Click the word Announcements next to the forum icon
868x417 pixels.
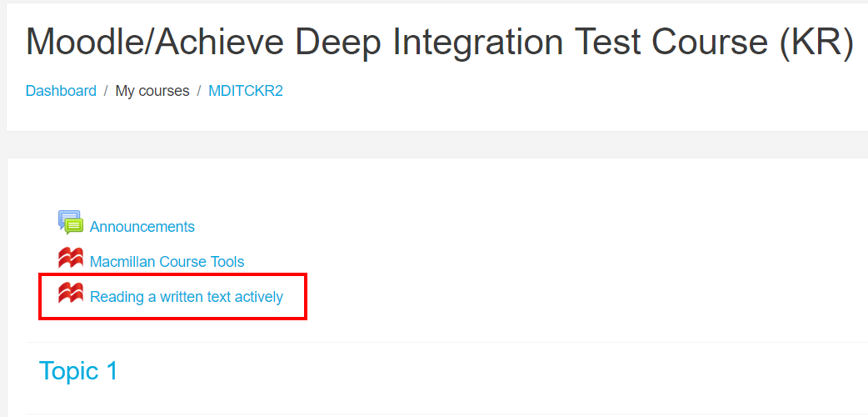click(x=142, y=227)
